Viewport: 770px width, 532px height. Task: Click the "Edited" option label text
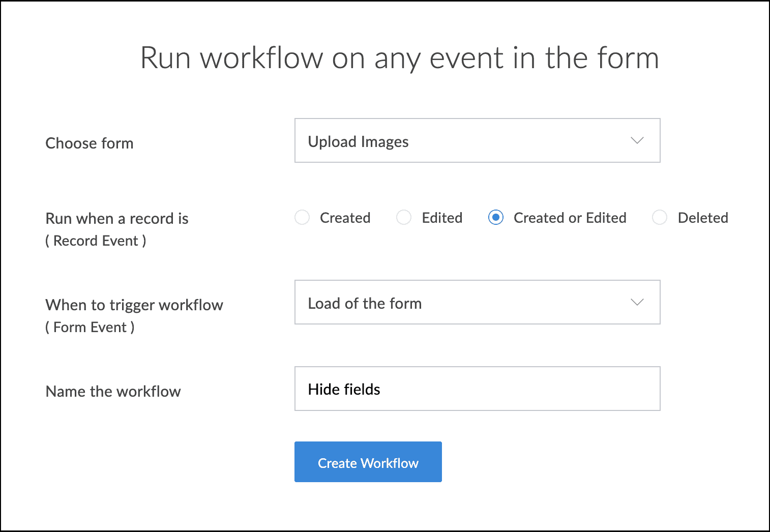(x=442, y=218)
